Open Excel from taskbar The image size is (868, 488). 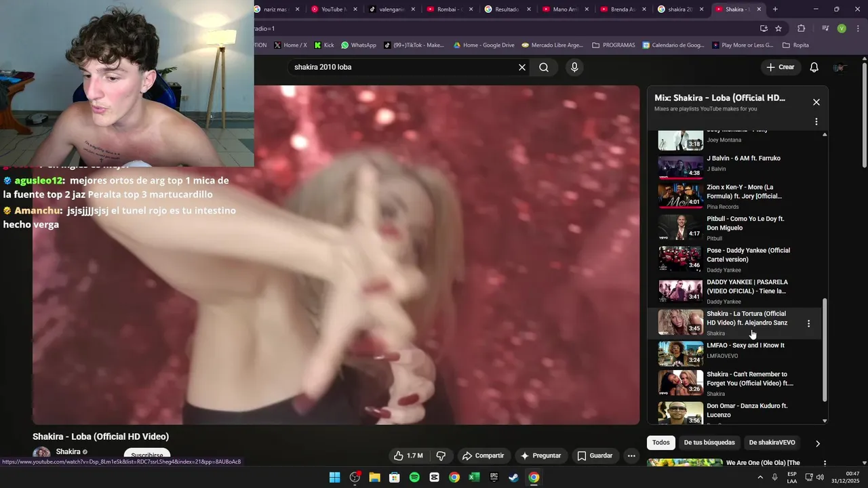pyautogui.click(x=474, y=477)
